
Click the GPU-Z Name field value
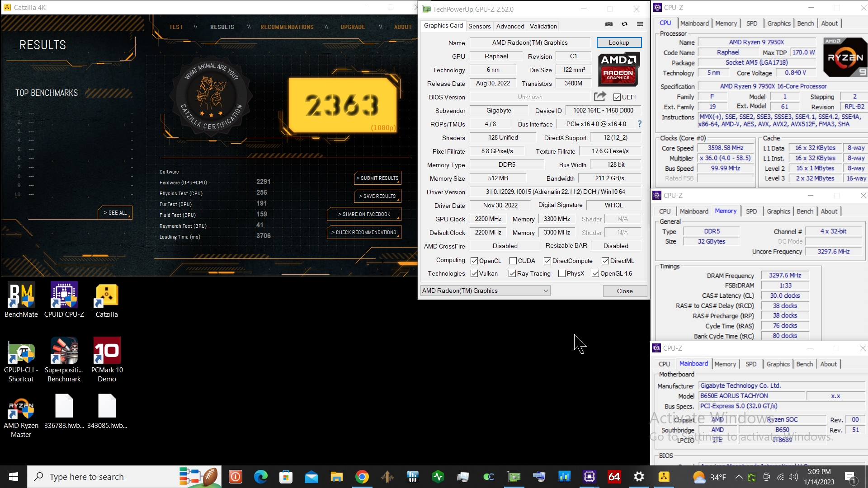pyautogui.click(x=530, y=42)
